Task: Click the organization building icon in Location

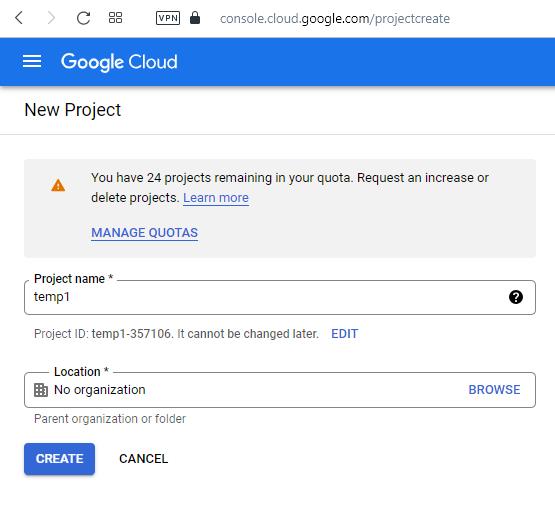Action: 41,390
